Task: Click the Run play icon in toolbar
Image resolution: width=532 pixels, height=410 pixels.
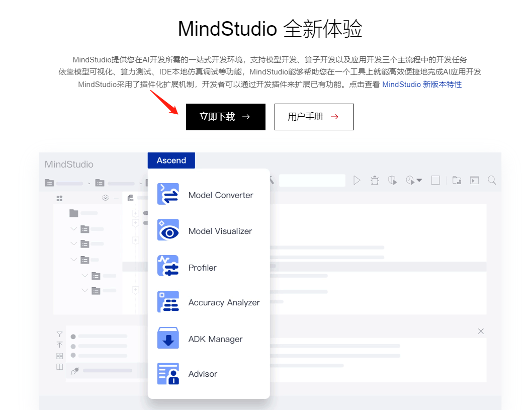Action: coord(357,180)
